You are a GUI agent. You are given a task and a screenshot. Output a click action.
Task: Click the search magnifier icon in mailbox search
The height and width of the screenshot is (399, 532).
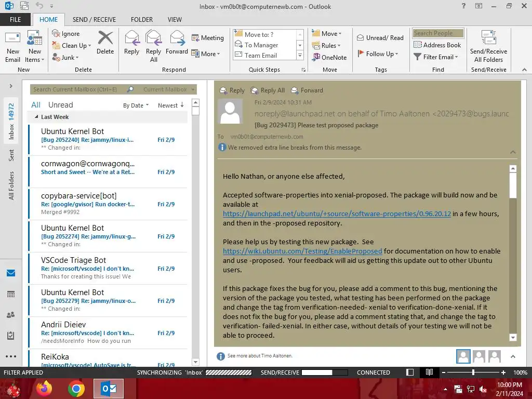pyautogui.click(x=130, y=89)
